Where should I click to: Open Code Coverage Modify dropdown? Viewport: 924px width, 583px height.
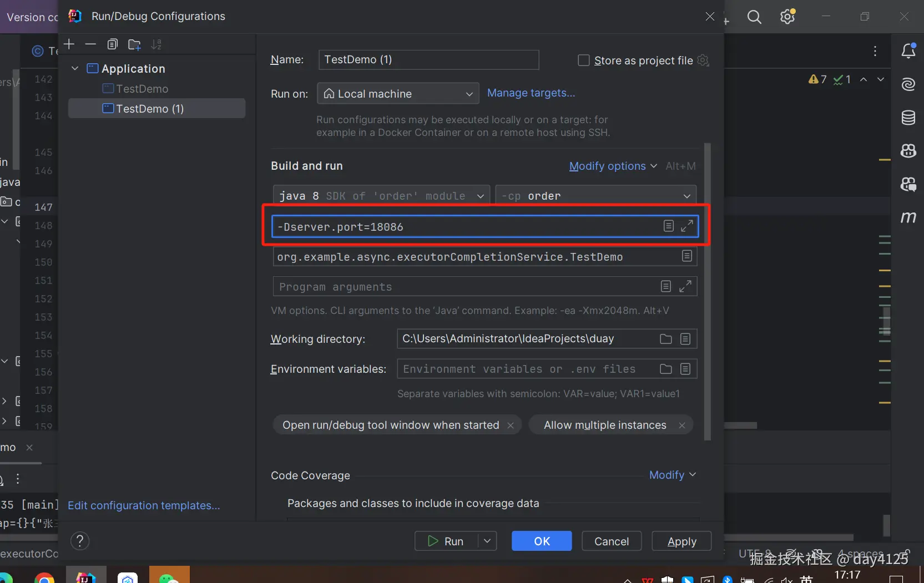(673, 475)
